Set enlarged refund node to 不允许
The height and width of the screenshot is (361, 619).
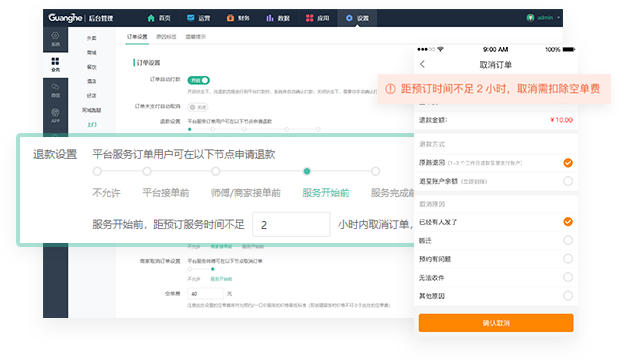[x=97, y=171]
